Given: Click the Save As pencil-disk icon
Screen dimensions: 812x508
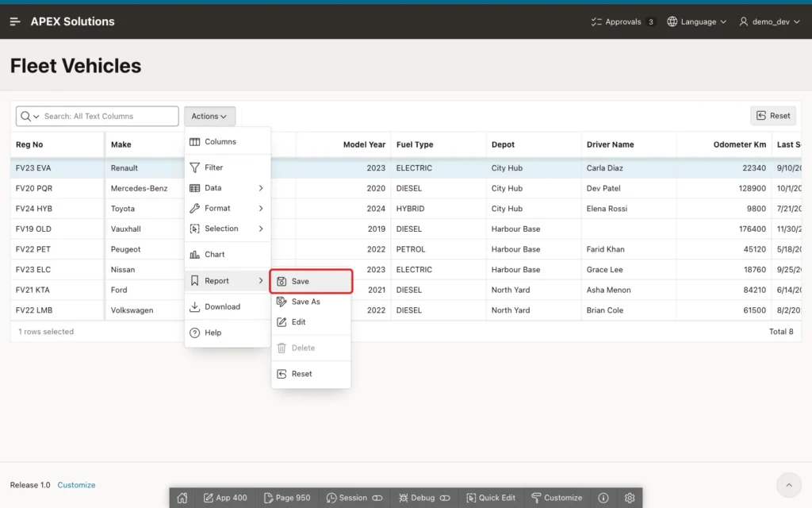Looking at the screenshot, I should point(282,302).
